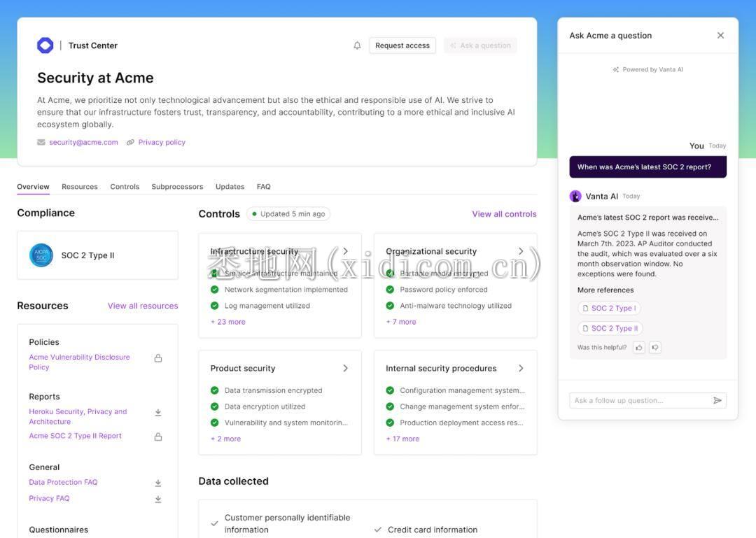Open the Data Protection FAQ link

point(63,482)
